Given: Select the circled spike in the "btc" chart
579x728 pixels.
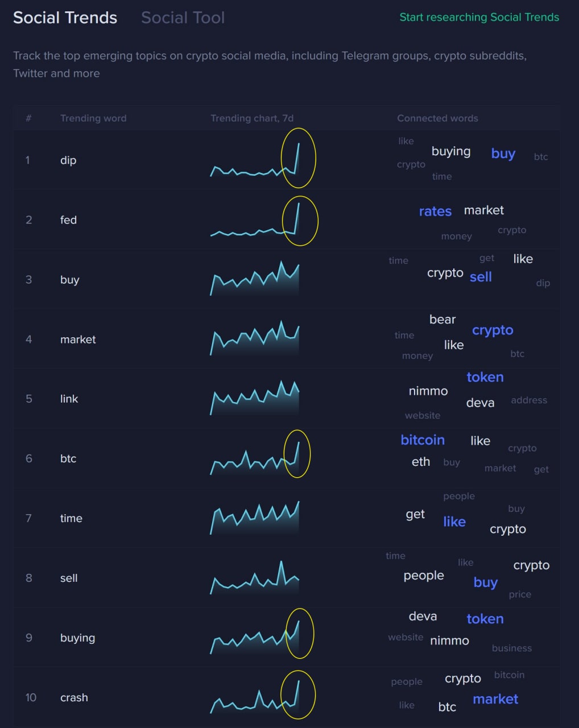Looking at the screenshot, I should (296, 453).
